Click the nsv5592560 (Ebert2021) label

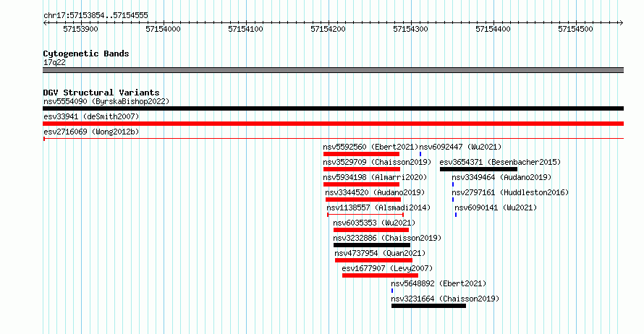(x=370, y=147)
